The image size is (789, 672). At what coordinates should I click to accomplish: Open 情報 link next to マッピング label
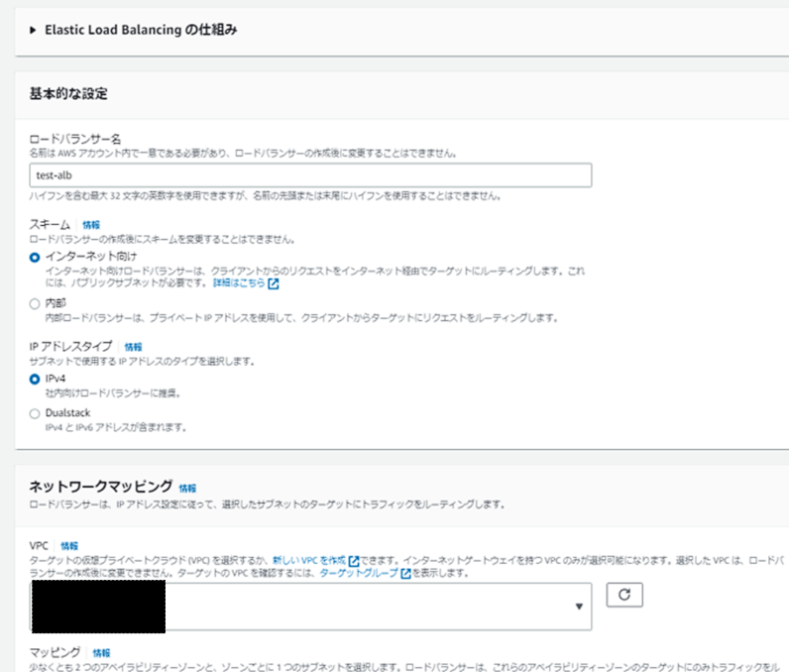pyautogui.click(x=101, y=653)
